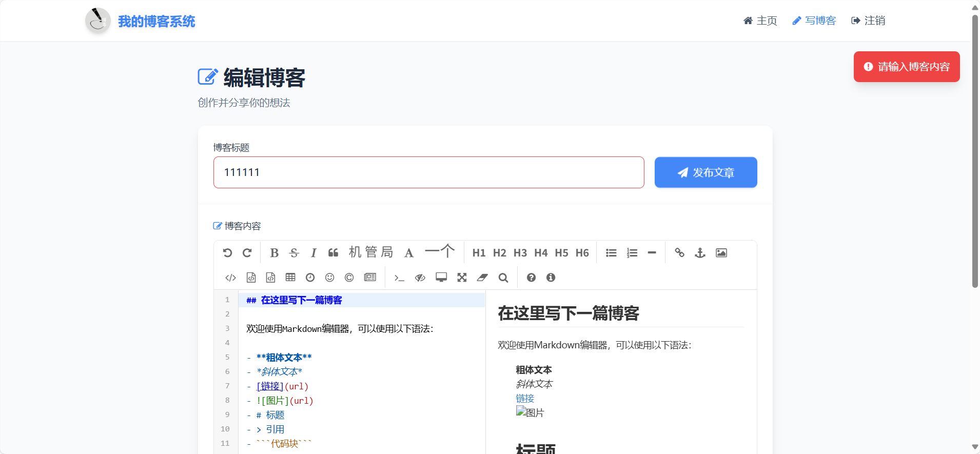Insert inline code with </> icon
This screenshot has width=980, height=454.
tap(231, 278)
